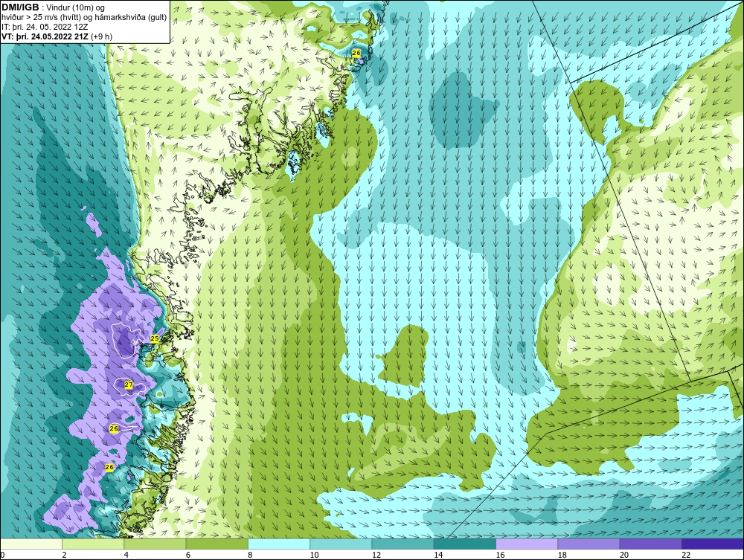This screenshot has height=560, width=744.
Task: Pick the 0–2 m/s pale color swatch
Action: tap(31, 544)
